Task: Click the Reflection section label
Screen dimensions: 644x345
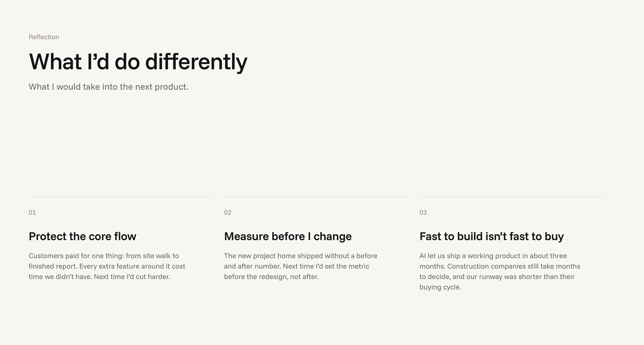Action: [x=44, y=37]
